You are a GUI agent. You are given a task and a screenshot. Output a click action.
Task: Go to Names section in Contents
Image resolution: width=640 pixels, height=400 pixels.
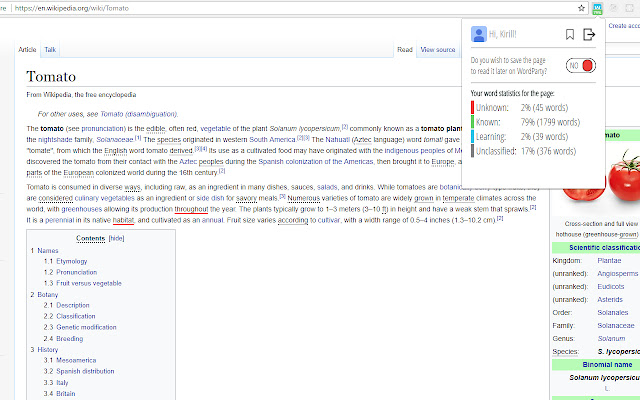click(48, 251)
